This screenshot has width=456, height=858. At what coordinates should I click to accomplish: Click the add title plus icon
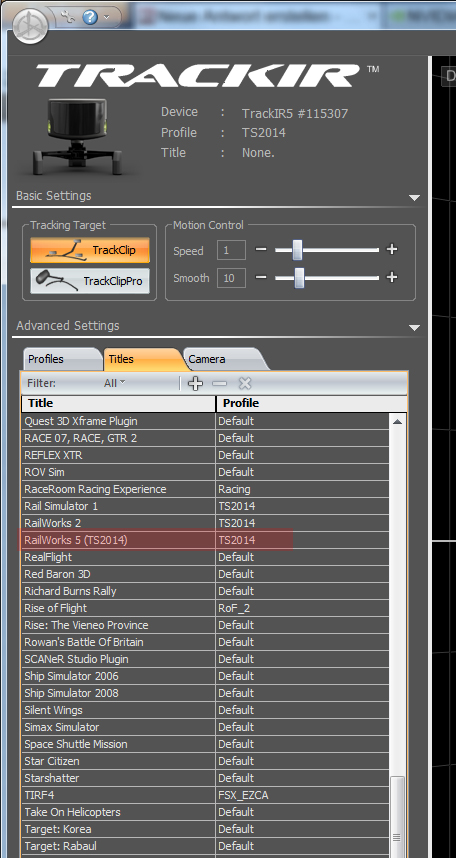(x=195, y=383)
